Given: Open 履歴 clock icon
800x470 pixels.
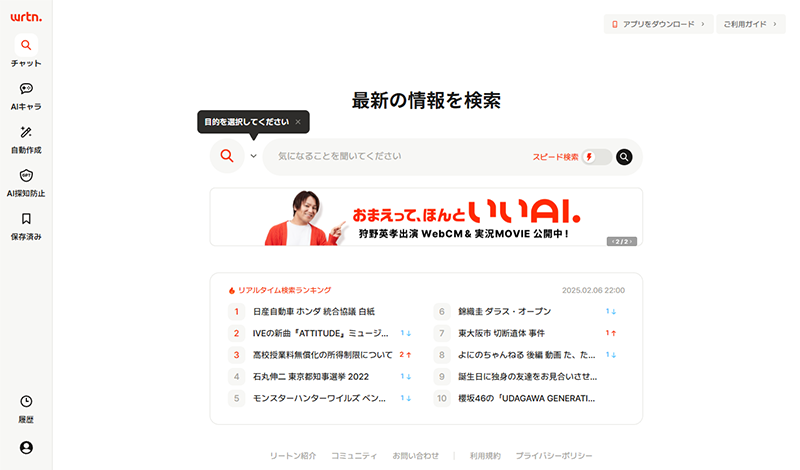Looking at the screenshot, I should coord(26,402).
